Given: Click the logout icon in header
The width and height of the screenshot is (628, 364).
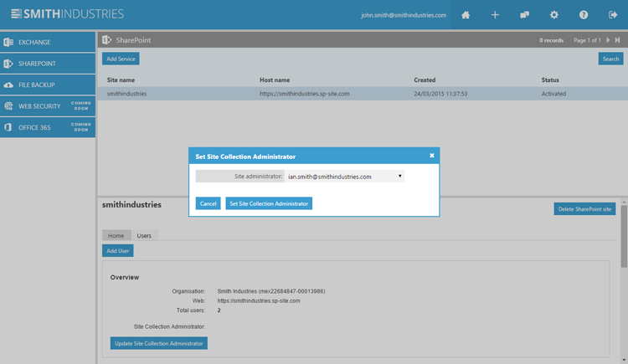Looking at the screenshot, I should tap(613, 15).
